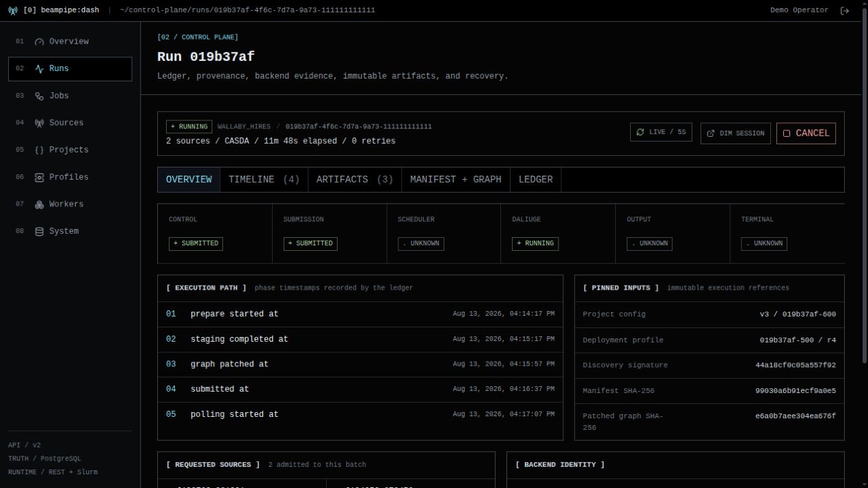Screen dimensions: 868x488
Task: Click the beampipe antenna logo icon
Action: pyautogui.click(x=13, y=10)
